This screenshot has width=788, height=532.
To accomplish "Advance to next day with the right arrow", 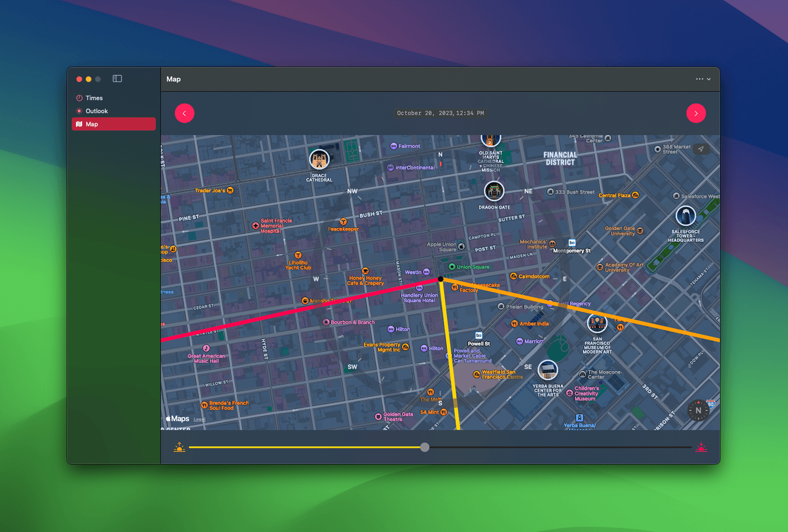I will 696,113.
